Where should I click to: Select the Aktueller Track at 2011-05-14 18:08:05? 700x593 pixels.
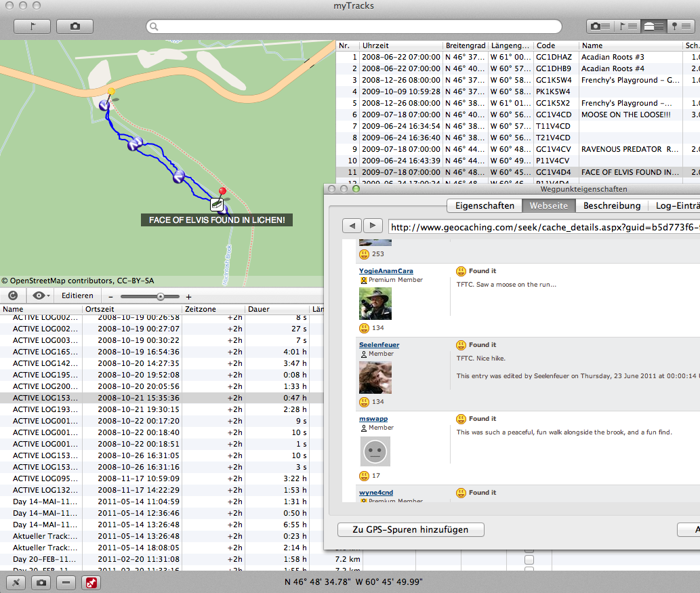click(x=161, y=548)
